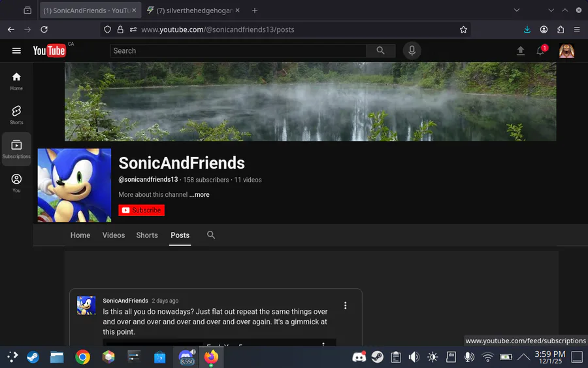This screenshot has width=588, height=368.
Task: Focus the YouTube search field
Action: point(238,50)
